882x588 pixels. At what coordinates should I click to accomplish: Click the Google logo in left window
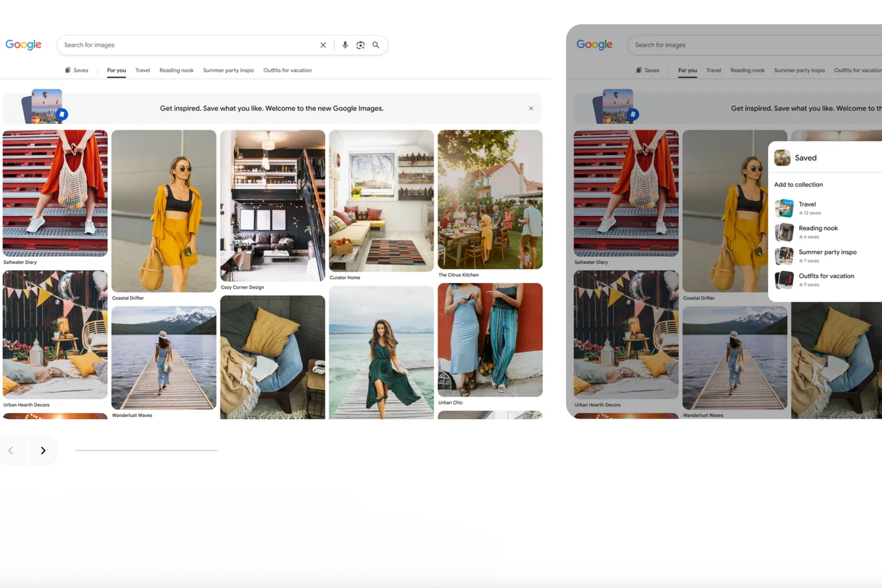click(23, 45)
